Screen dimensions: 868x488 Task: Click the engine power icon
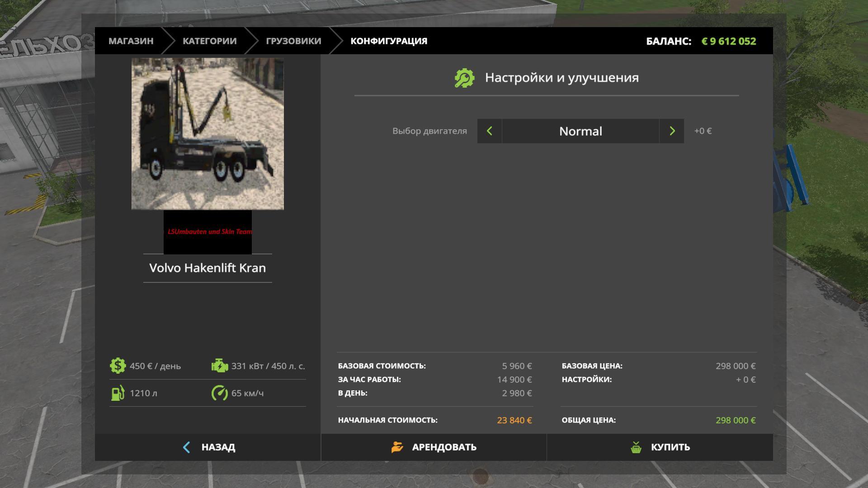pyautogui.click(x=220, y=366)
